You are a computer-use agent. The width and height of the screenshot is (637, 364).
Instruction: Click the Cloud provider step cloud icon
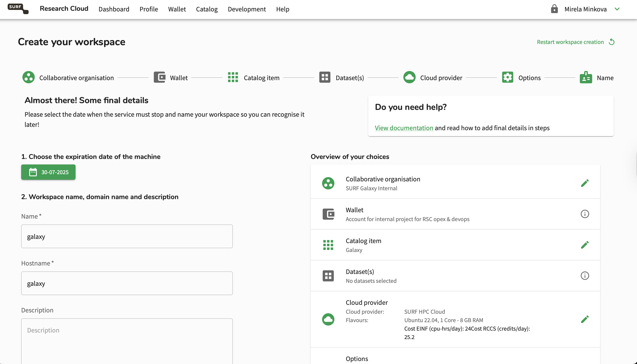click(x=409, y=77)
